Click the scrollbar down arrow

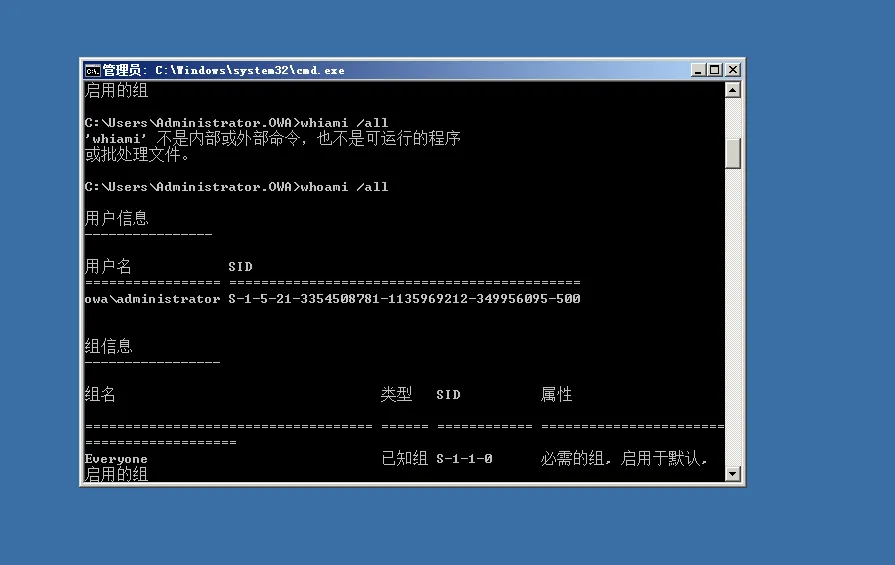733,473
